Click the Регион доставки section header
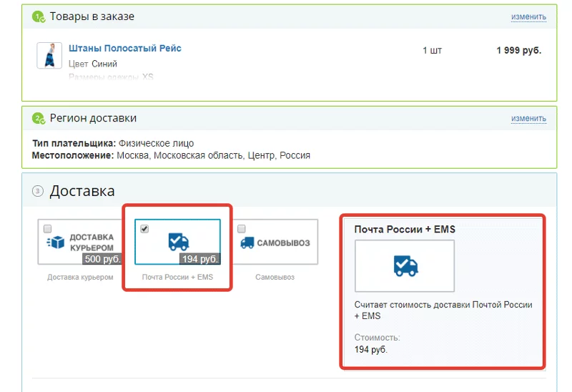 click(x=93, y=118)
